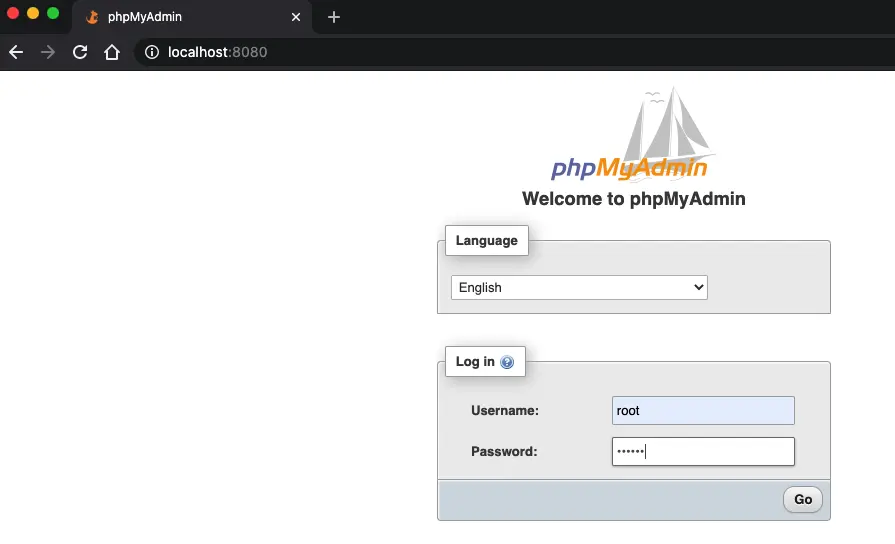Click the browser back arrow
This screenshot has height=544, width=895.
click(16, 52)
